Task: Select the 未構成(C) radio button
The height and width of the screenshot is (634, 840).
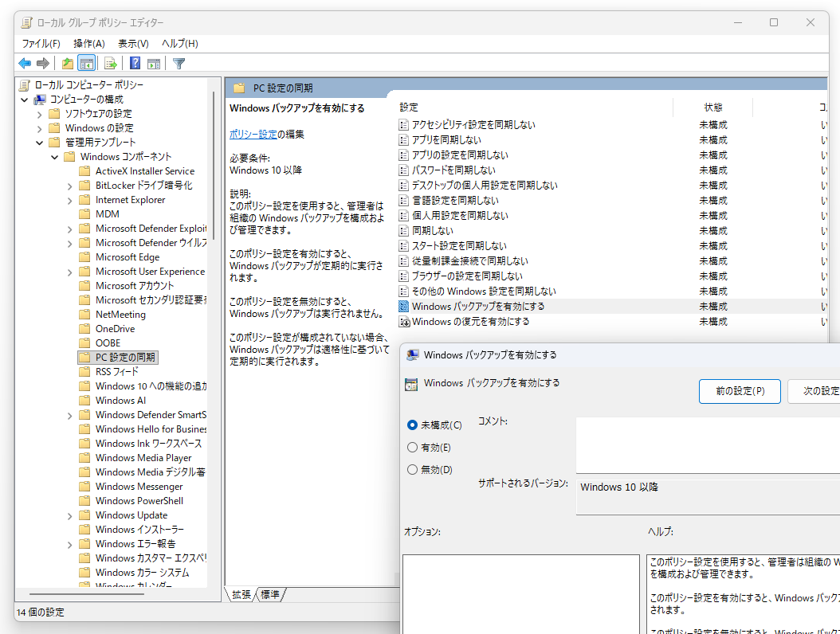Action: tap(412, 425)
